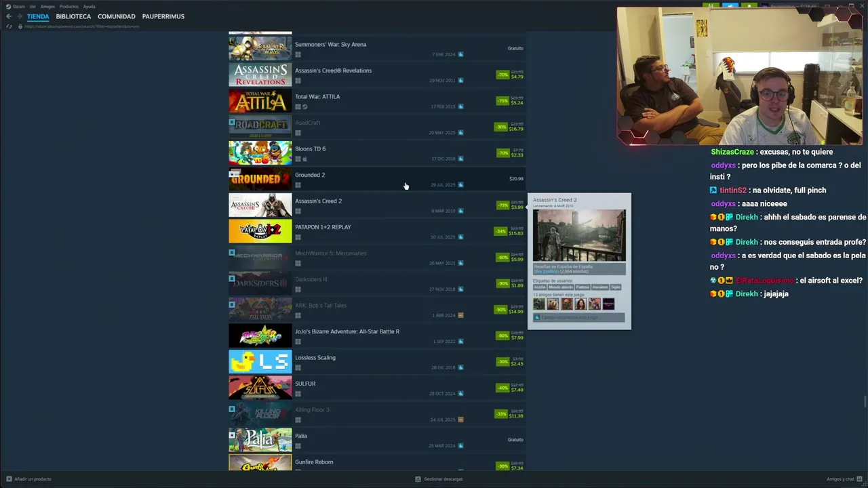Viewport: 868px width, 488px height.
Task: Click the Windows platform icon under Summoners' War
Action: tap(298, 54)
